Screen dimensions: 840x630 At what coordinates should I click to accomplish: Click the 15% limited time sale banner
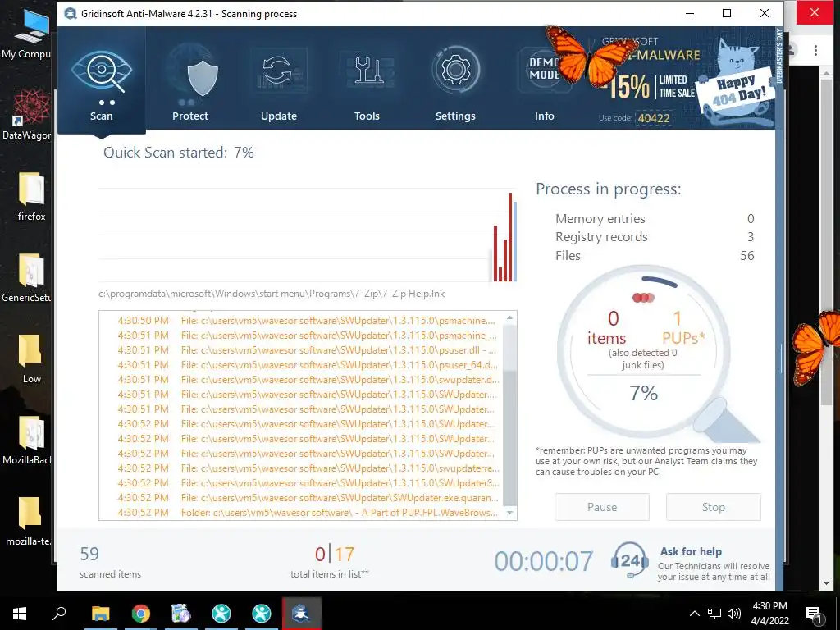click(x=650, y=86)
